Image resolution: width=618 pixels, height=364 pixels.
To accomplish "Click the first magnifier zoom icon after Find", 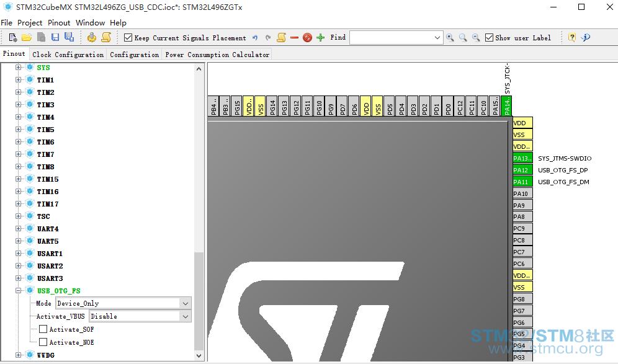I will click(x=450, y=38).
